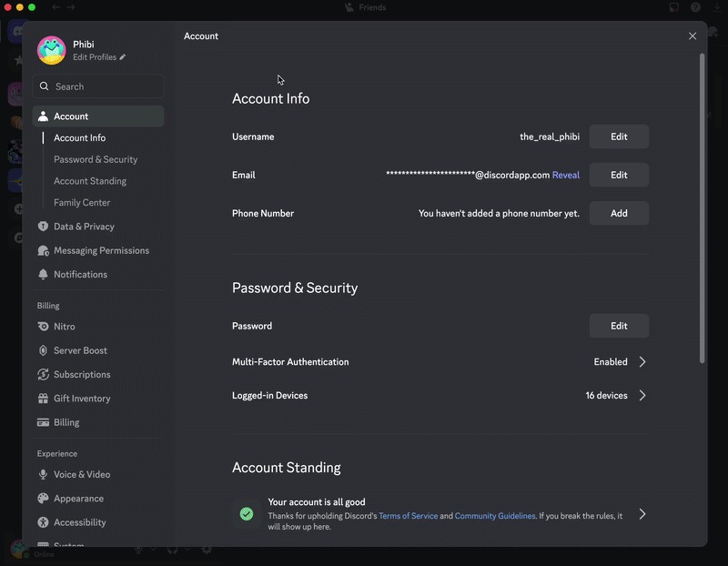Click the Subscriptions icon
728x566 pixels.
43,374
